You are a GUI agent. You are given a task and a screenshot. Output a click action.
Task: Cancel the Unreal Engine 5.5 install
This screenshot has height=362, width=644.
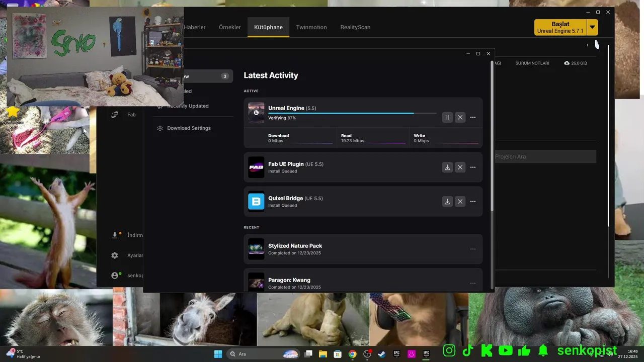point(460,117)
